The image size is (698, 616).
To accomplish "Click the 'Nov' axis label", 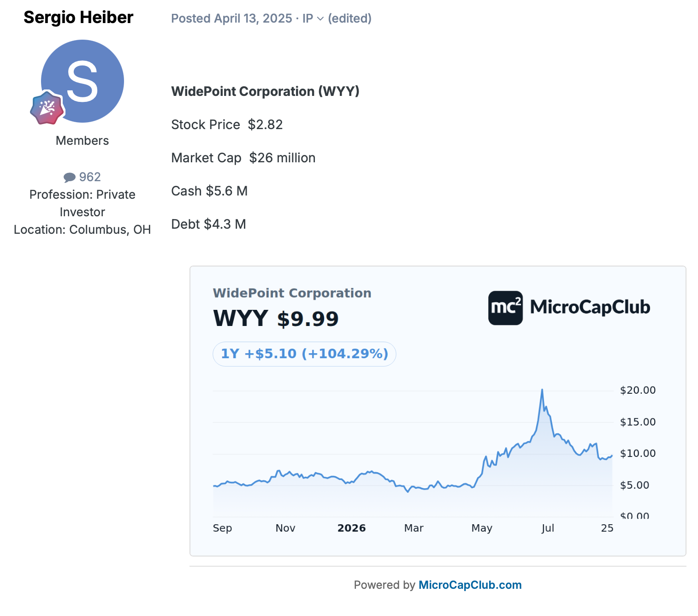I will [285, 528].
